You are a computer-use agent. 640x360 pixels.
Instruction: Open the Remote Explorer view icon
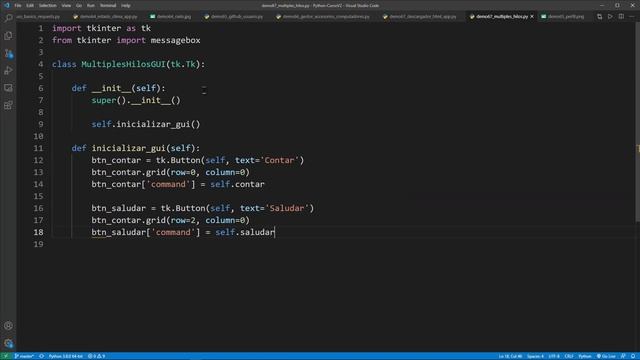[x=8, y=88]
